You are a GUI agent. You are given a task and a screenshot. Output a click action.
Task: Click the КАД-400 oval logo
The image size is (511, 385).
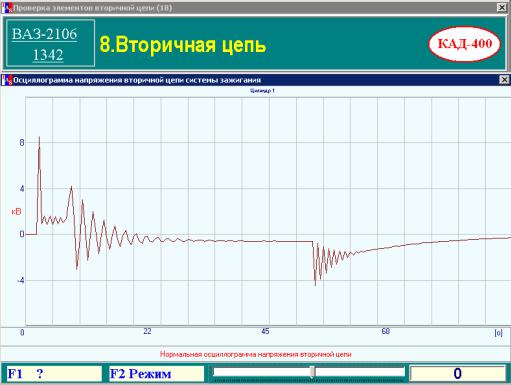[x=465, y=44]
